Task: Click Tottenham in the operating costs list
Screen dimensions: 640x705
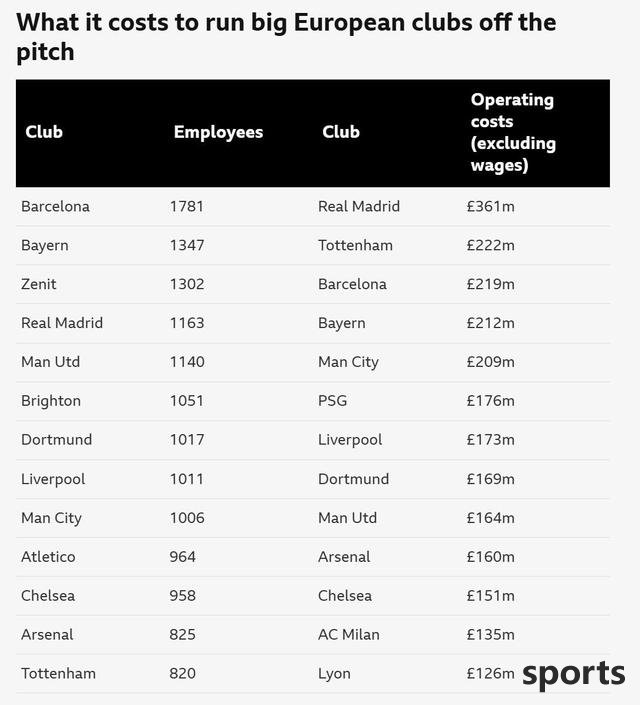Action: [x=355, y=245]
